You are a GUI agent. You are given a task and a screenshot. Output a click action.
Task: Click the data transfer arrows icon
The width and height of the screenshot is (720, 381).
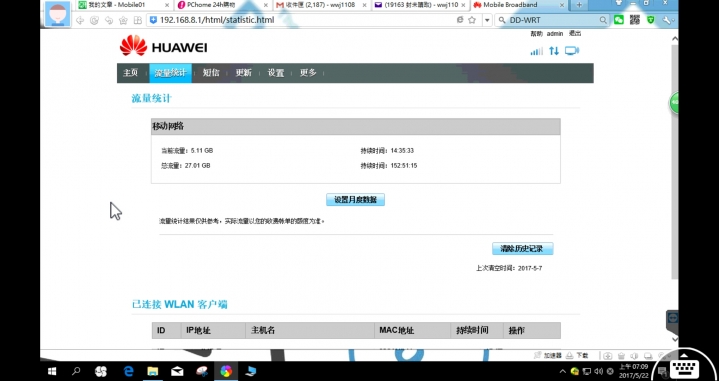coord(554,51)
